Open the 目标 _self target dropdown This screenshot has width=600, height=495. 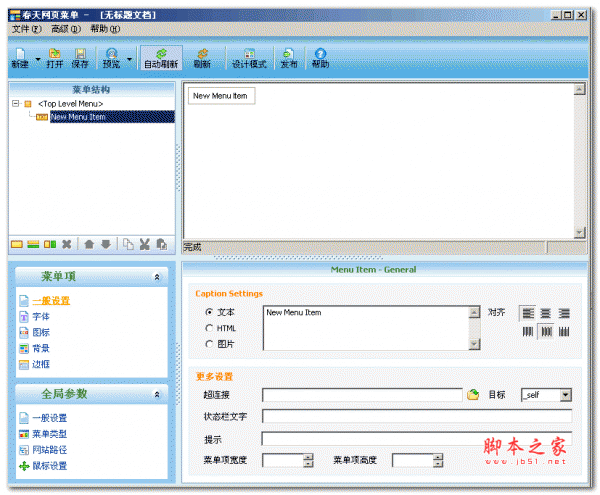566,396
